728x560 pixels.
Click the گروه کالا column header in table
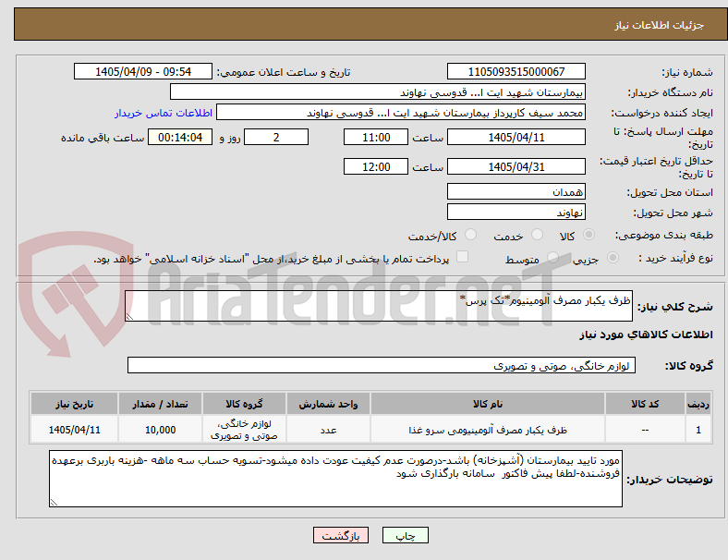coord(244,404)
